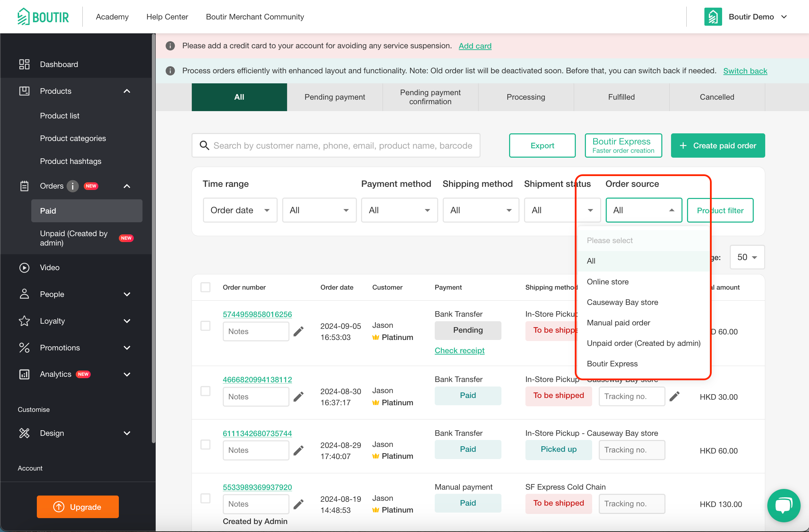Click the Boutir Demo account avatar
The image size is (809, 532).
(713, 17)
